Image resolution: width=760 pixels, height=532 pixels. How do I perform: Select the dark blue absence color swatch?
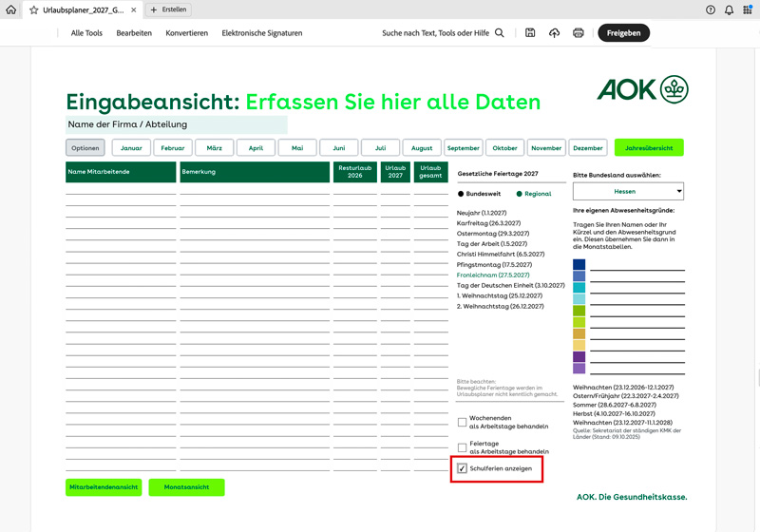pos(579,265)
